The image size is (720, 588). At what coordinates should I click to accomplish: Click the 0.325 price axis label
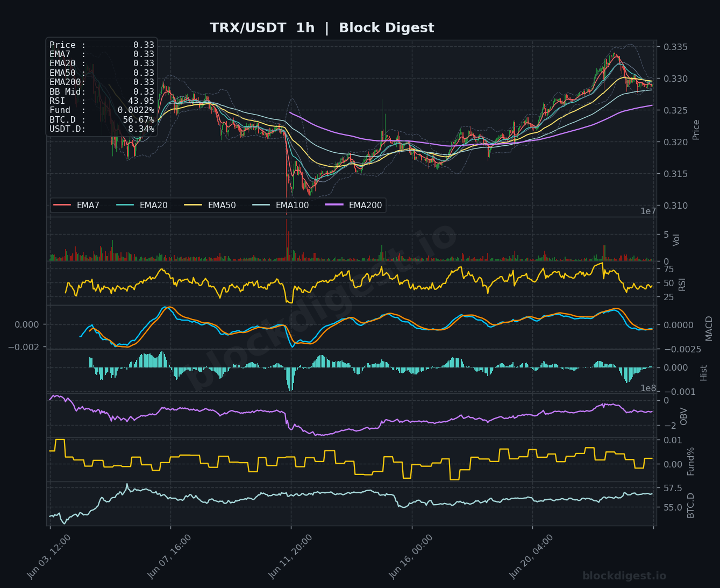pyautogui.click(x=676, y=110)
